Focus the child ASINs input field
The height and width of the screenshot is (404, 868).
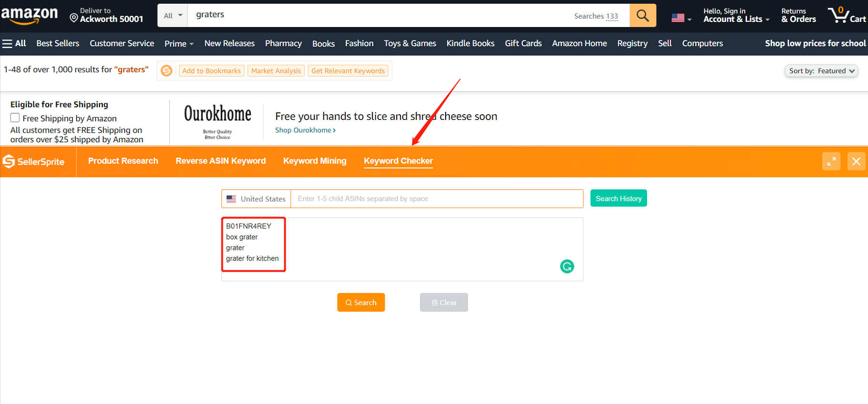coord(437,199)
